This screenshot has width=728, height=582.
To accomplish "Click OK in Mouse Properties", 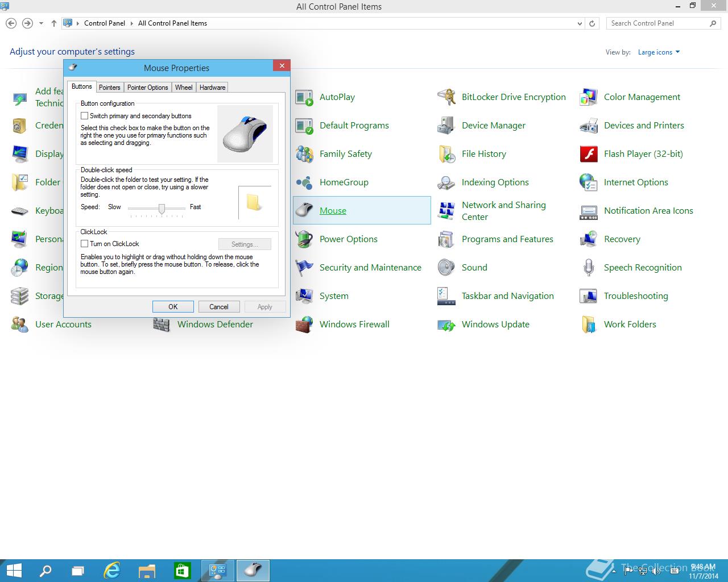I will click(173, 307).
